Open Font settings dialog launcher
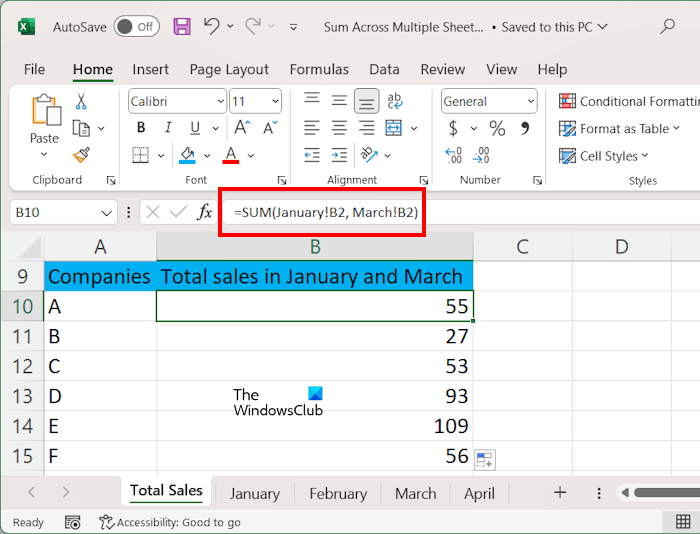This screenshot has width=700, height=534. pyautogui.click(x=282, y=180)
